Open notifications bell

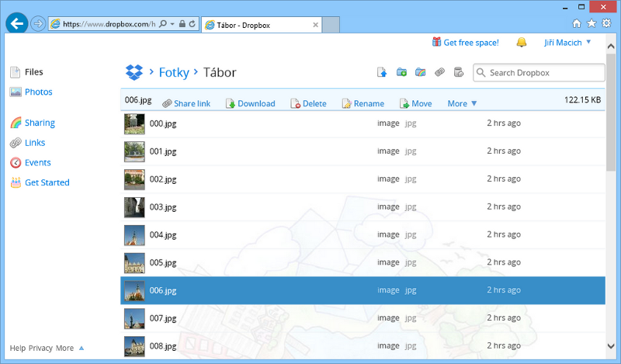point(521,42)
